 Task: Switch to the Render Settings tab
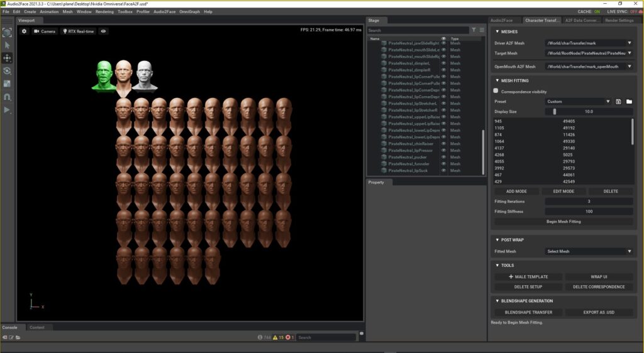coord(619,20)
